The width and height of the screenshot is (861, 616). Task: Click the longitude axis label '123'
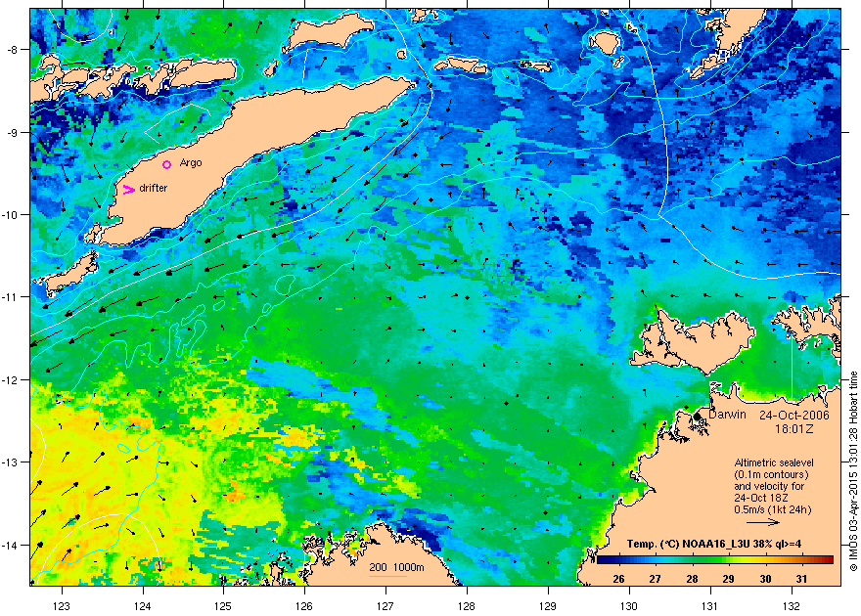tap(62, 606)
